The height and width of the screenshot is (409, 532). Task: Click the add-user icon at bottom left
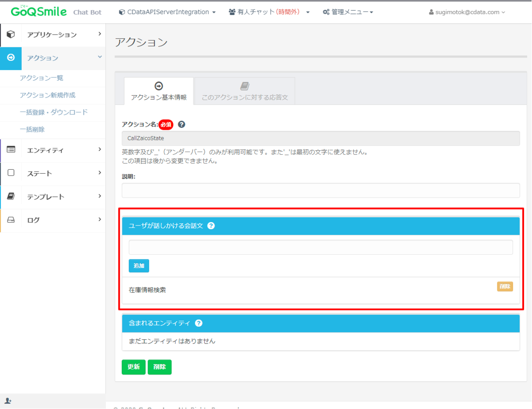pyautogui.click(x=8, y=401)
